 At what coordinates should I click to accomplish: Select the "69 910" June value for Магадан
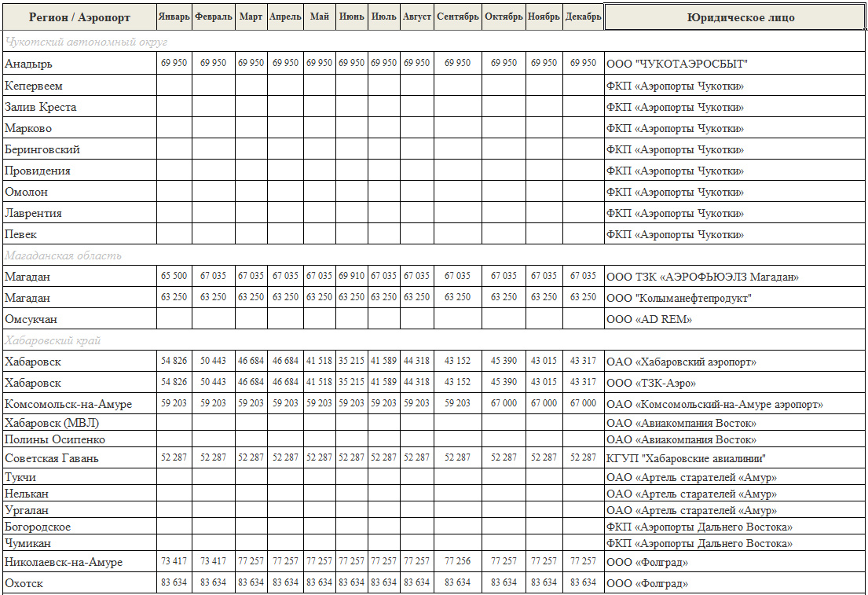point(351,275)
